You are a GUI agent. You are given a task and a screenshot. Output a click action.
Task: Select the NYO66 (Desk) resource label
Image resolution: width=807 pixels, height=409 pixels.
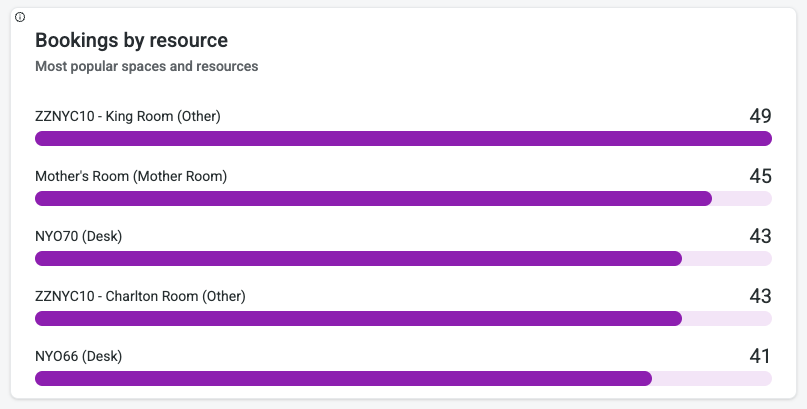(78, 357)
